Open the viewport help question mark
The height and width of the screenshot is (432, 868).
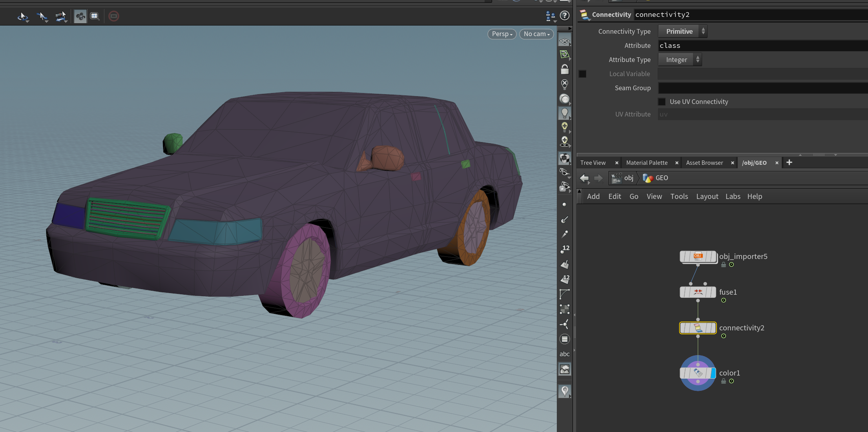tap(564, 16)
